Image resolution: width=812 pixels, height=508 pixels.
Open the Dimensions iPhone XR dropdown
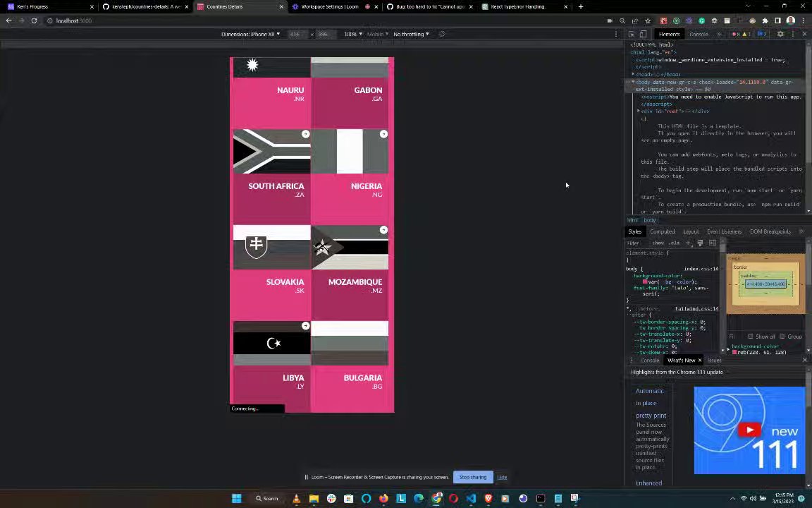click(x=251, y=34)
